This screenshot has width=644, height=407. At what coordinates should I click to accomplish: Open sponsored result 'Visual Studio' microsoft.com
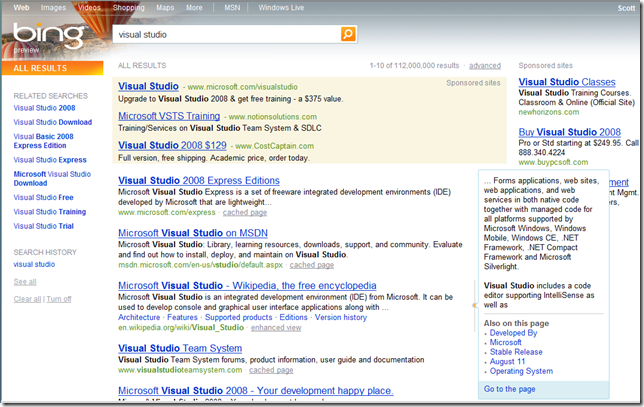point(148,86)
